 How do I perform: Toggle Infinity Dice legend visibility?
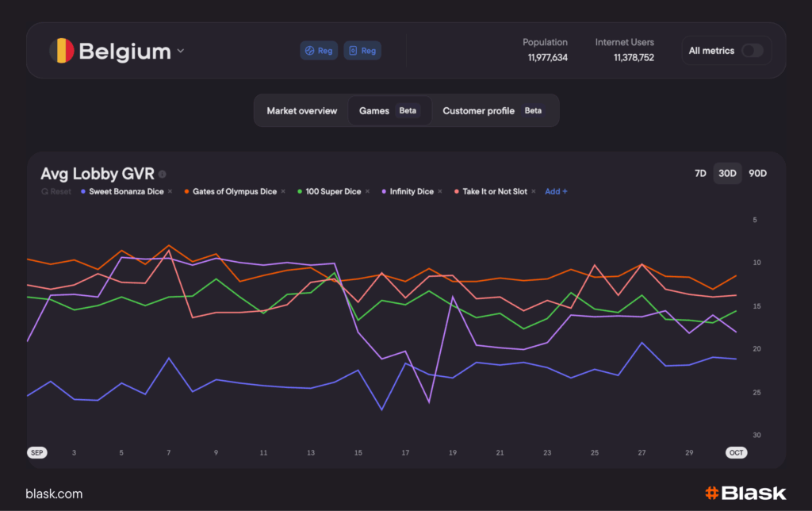(412, 191)
